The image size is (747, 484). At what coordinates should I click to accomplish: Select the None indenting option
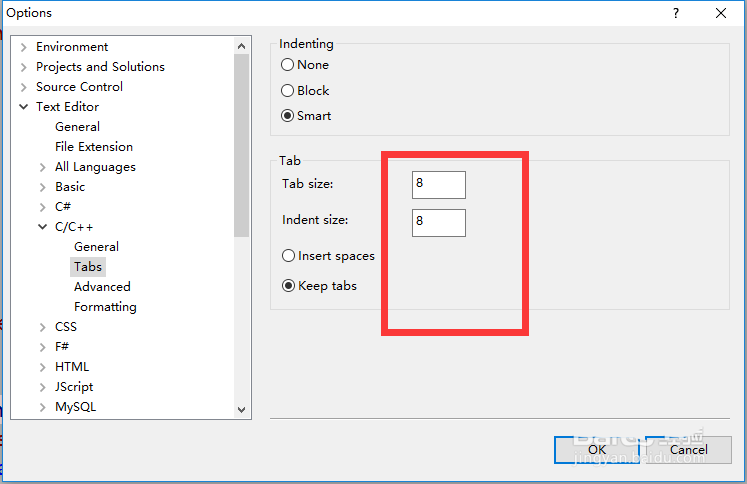[x=288, y=65]
